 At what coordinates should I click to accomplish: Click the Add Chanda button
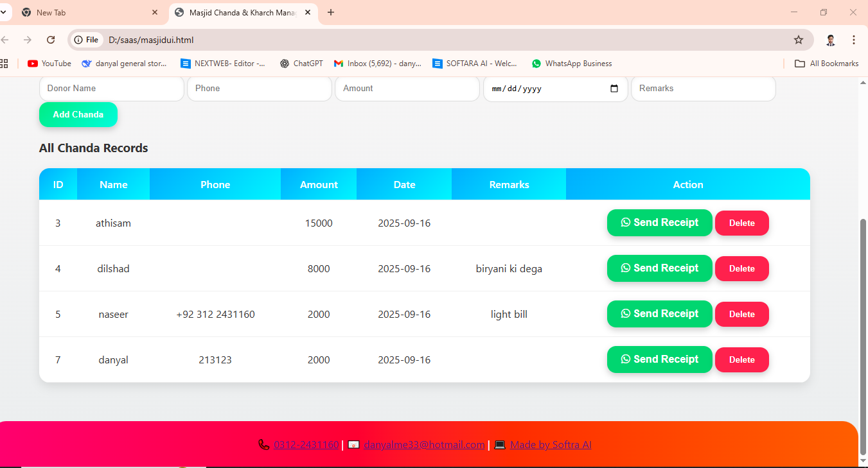coord(78,114)
